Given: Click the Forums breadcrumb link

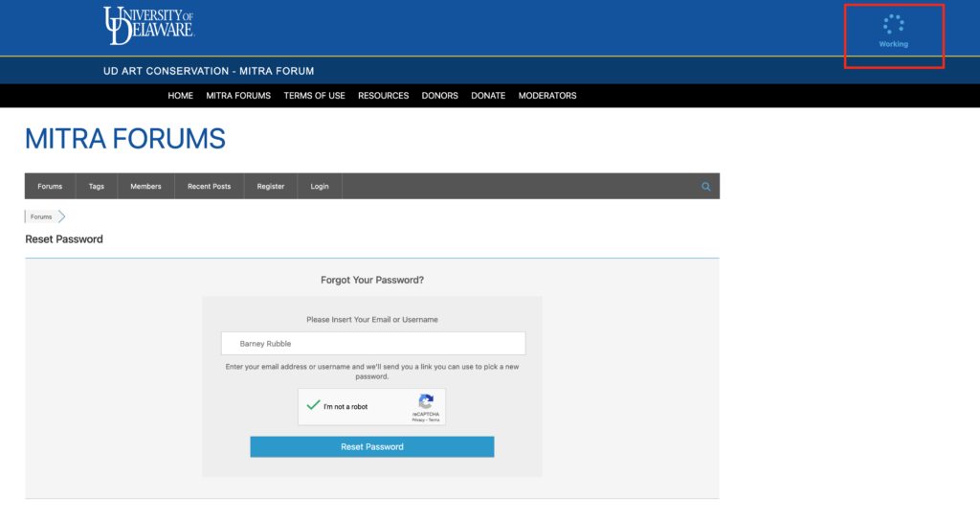Looking at the screenshot, I should pos(41,217).
